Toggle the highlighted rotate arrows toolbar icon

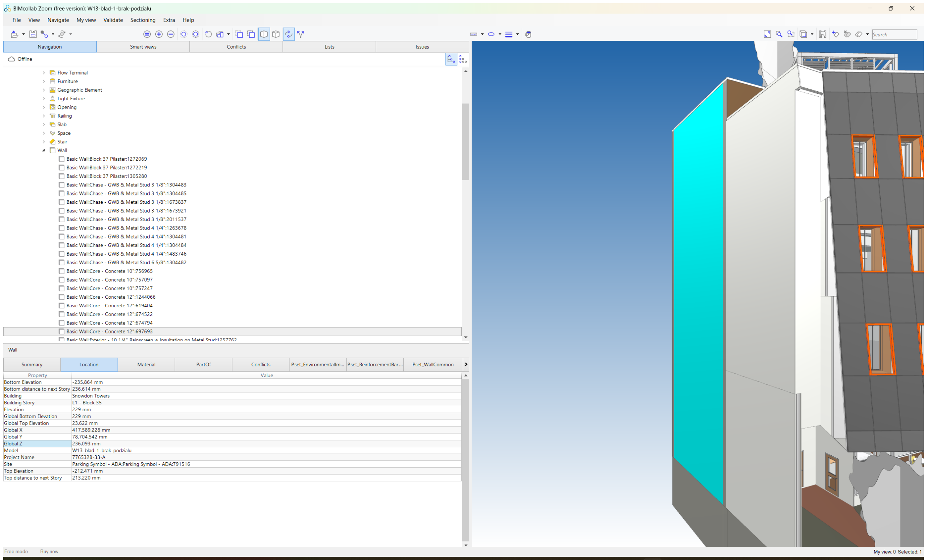(x=289, y=34)
